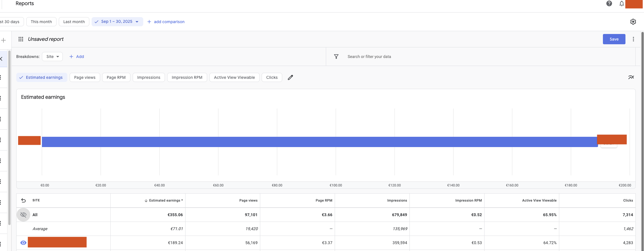Click the reset arrow icon beside SITE header
The height and width of the screenshot is (251, 644).
click(x=23, y=200)
